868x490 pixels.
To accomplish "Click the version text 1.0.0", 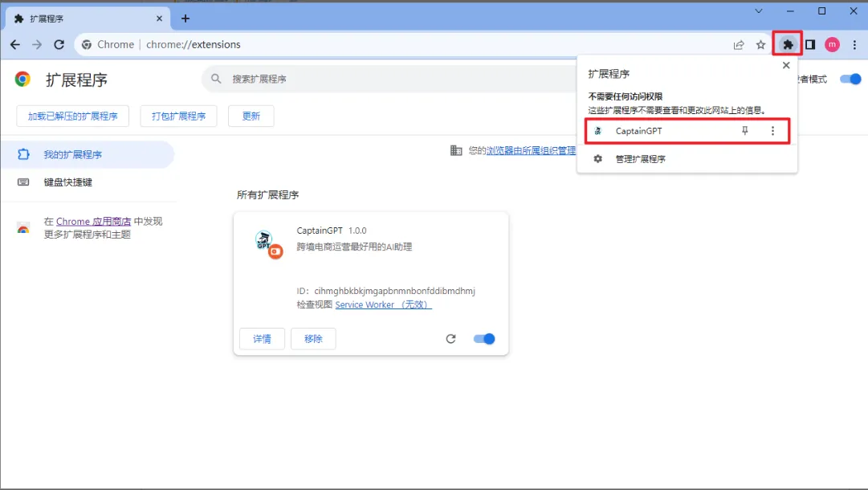I will coord(357,231).
